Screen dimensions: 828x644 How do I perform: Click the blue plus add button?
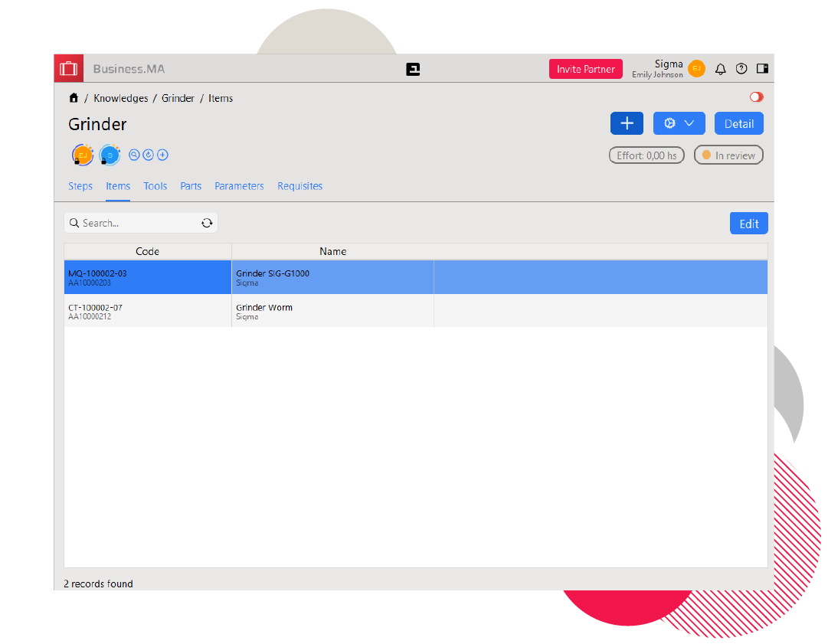627,123
